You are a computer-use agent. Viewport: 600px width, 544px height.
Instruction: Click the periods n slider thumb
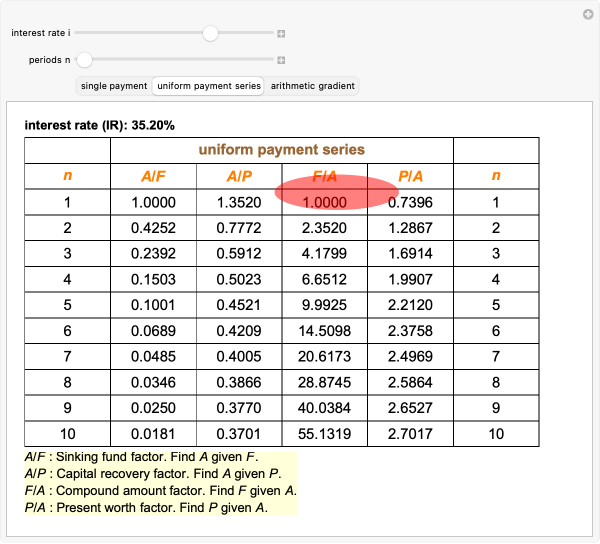point(85,60)
